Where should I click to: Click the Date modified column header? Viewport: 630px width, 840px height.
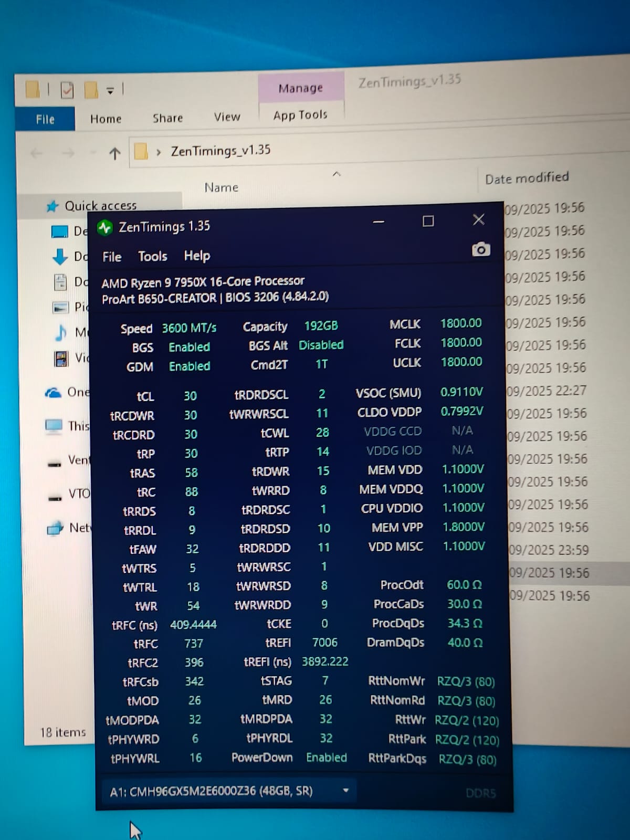(x=527, y=178)
